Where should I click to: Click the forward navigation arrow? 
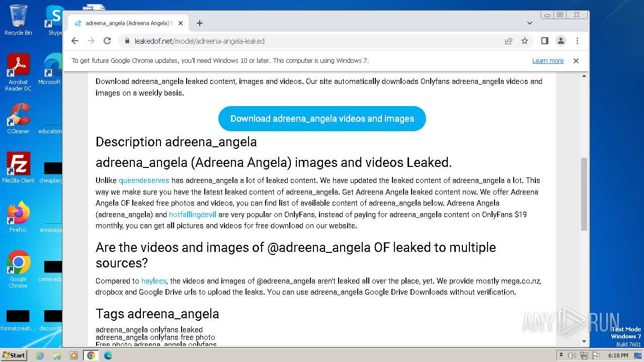pos(91,41)
